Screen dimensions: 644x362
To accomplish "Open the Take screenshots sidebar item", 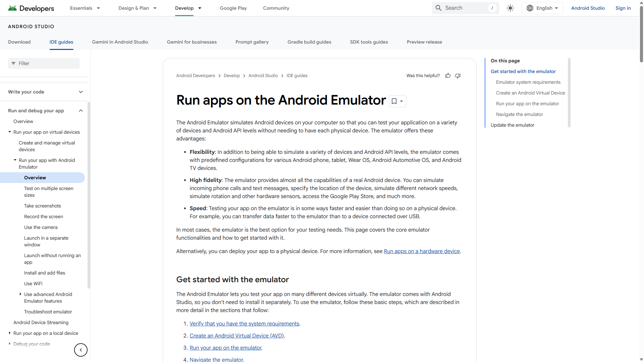I will tap(43, 206).
